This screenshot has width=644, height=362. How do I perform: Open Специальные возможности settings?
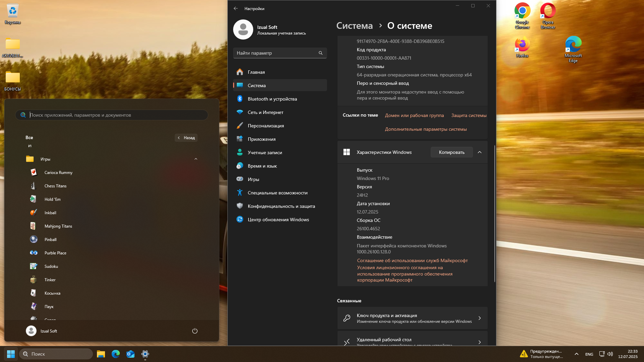point(280,193)
